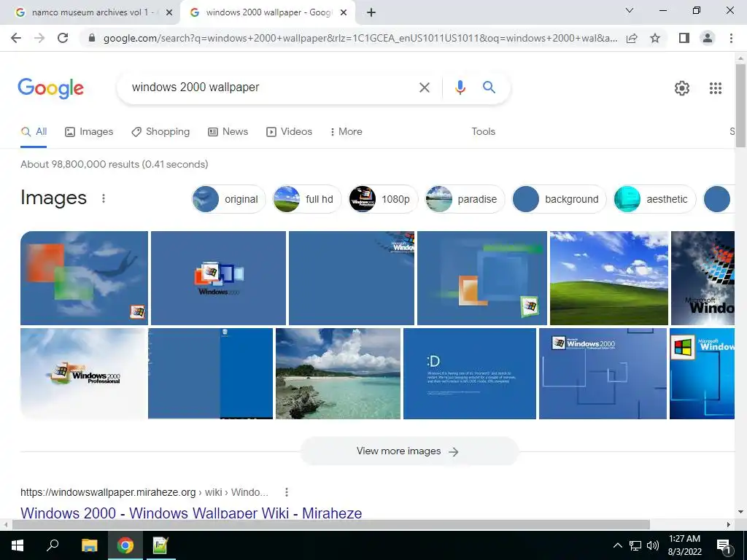Image resolution: width=747 pixels, height=560 pixels.
Task: Open the Chrome profile avatar
Action: pyautogui.click(x=708, y=38)
